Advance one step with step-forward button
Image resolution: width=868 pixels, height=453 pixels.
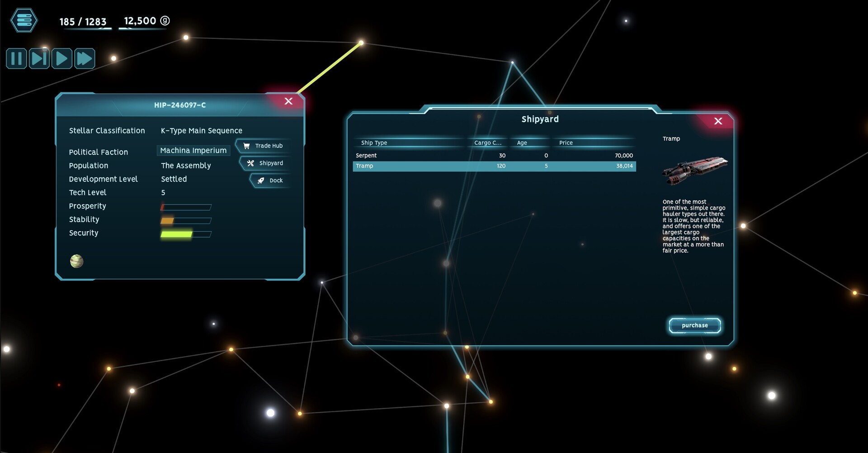[x=39, y=58]
